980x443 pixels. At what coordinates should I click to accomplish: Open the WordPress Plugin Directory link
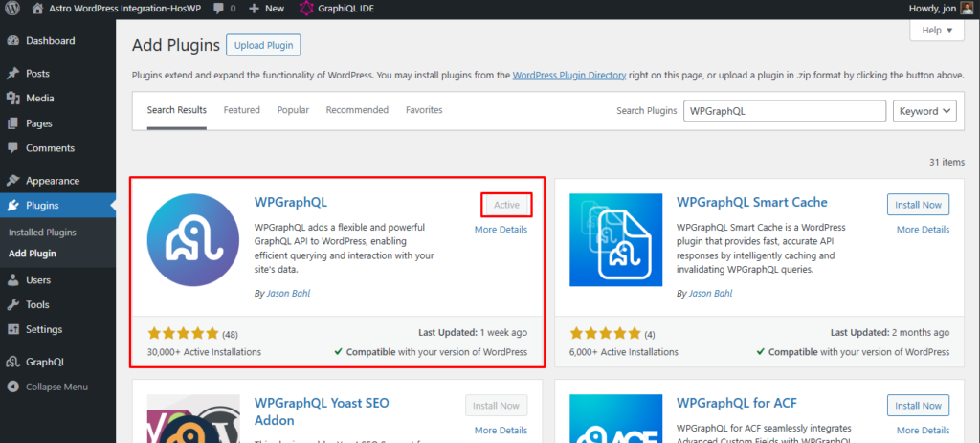[x=568, y=75]
